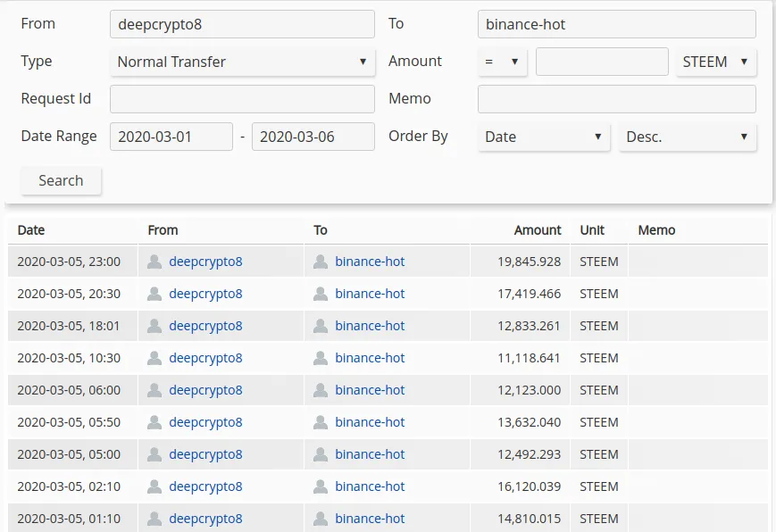Click the recipient avatar icon in the 20:30 row
Screen dimensions: 776x532
pyautogui.click(x=321, y=294)
